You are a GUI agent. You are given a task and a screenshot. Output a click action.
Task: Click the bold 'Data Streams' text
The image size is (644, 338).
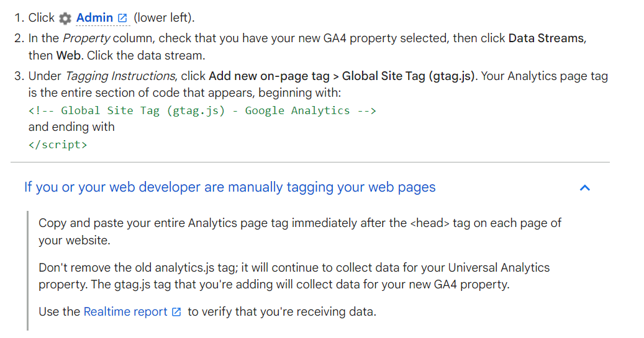(546, 38)
